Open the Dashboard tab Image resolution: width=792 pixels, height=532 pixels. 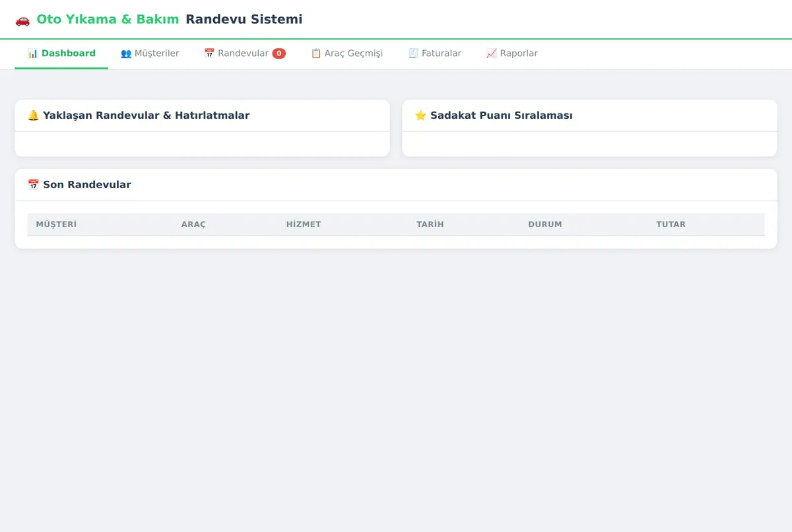[x=61, y=53]
